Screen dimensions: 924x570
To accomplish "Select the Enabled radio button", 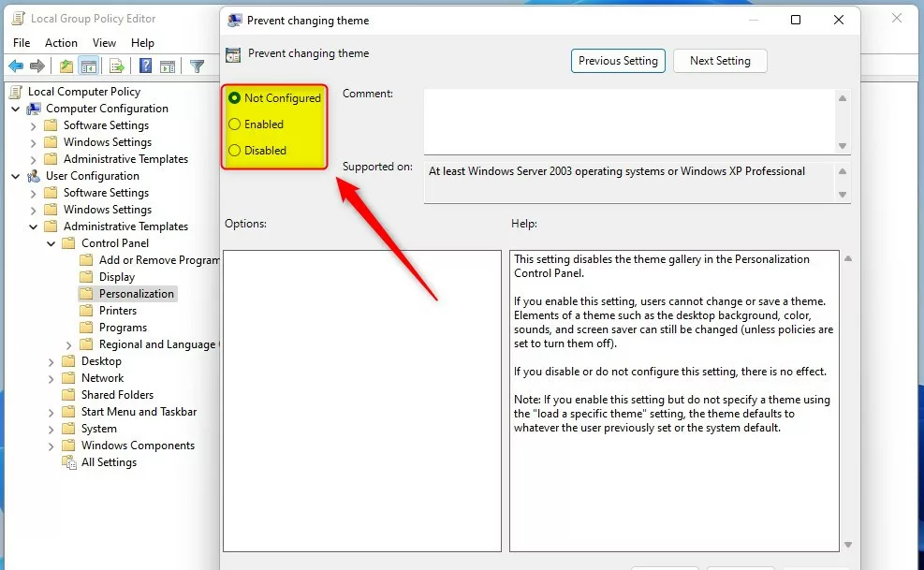I will tap(235, 124).
